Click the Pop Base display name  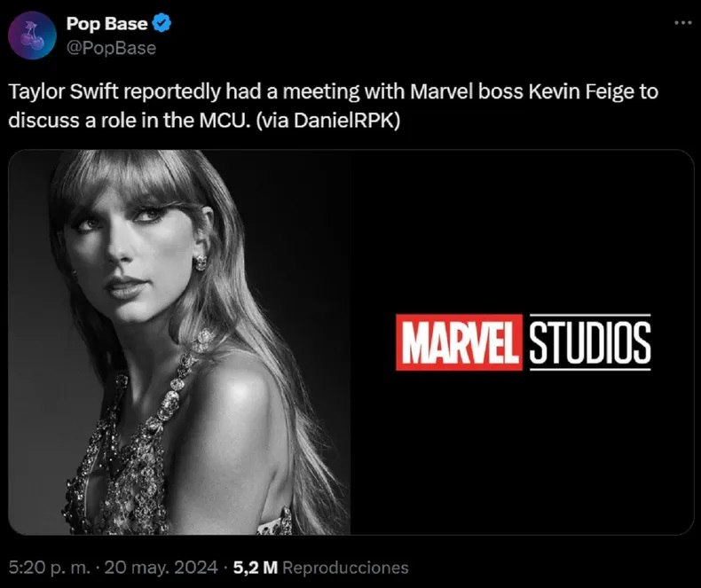(106, 25)
